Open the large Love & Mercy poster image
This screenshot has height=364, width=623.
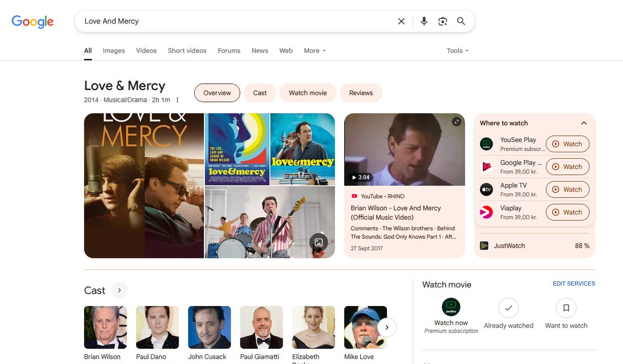point(144,185)
